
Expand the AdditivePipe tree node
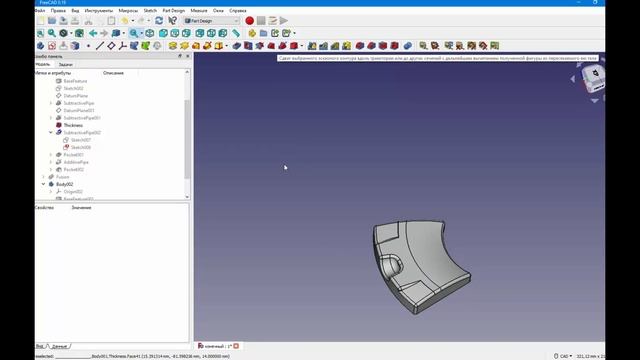click(51, 162)
